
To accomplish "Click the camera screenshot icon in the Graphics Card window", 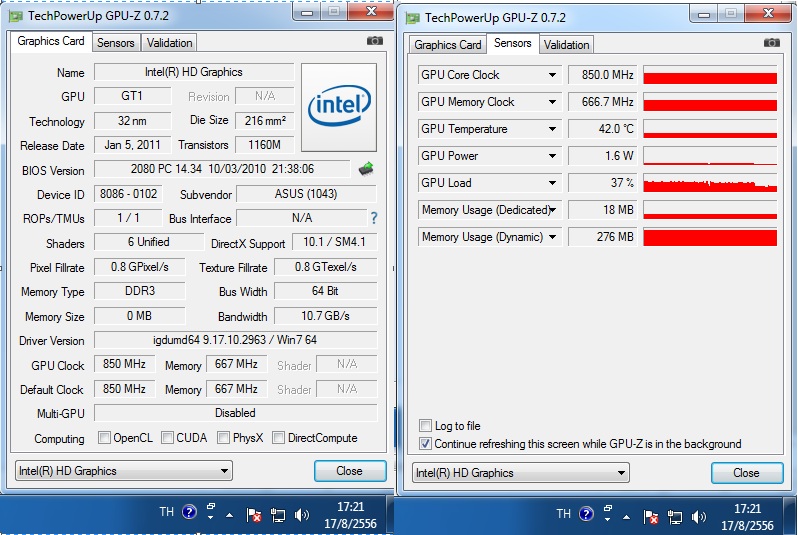I will [375, 41].
